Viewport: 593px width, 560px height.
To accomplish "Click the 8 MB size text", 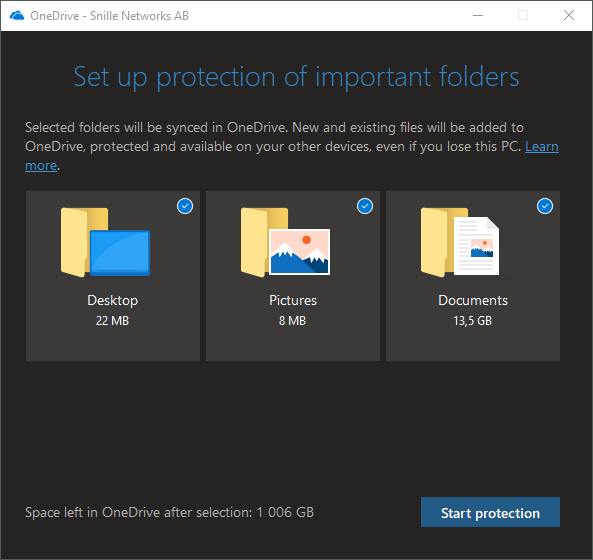I will point(292,321).
